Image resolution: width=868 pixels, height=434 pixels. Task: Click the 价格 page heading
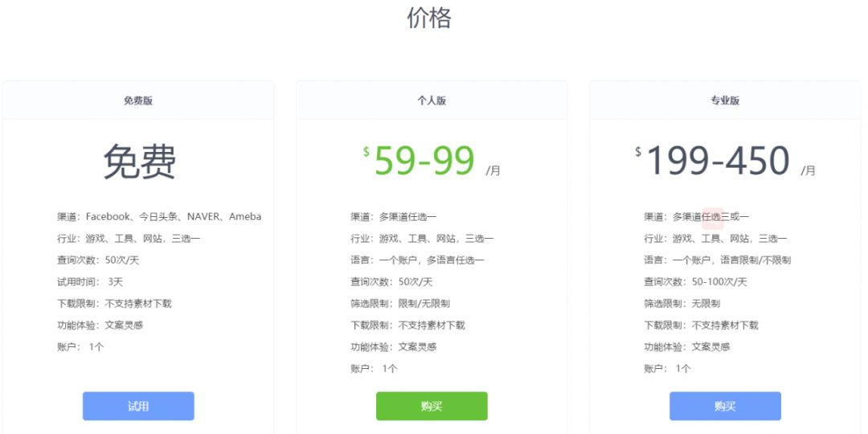(x=429, y=18)
